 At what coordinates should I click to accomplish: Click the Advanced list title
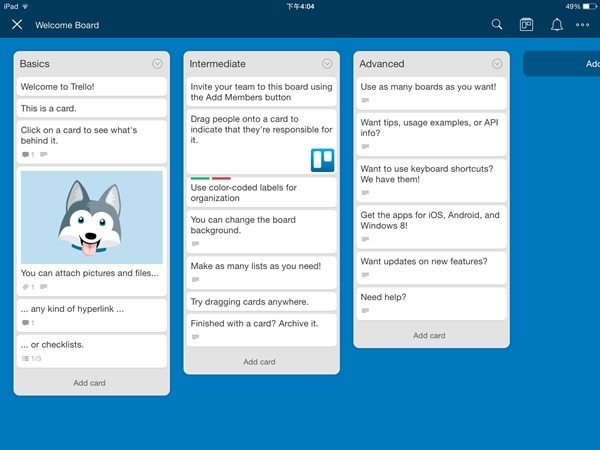coord(382,64)
